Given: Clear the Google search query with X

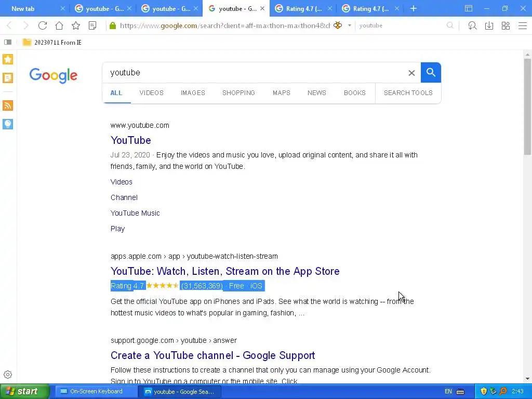Looking at the screenshot, I should point(411,73).
